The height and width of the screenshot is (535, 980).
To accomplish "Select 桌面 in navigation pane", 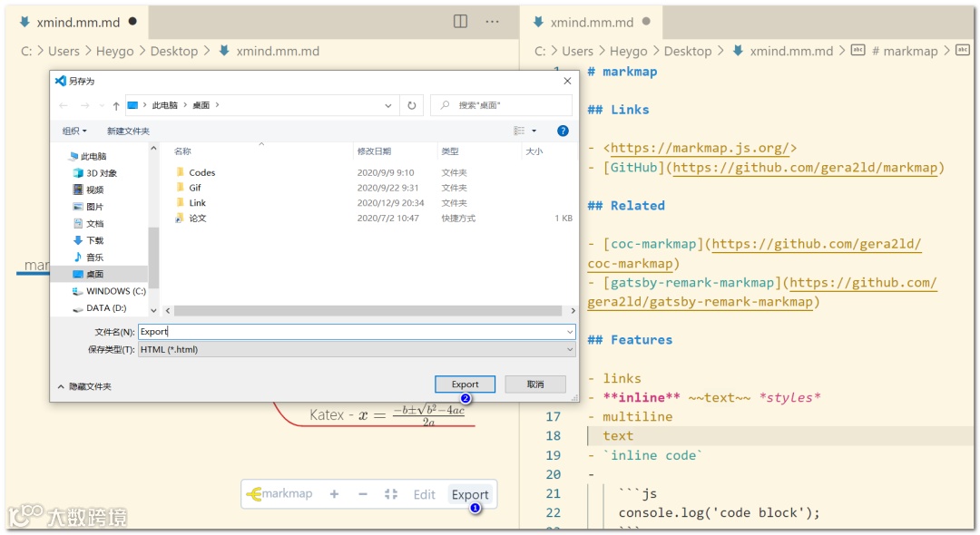I will 87,274.
